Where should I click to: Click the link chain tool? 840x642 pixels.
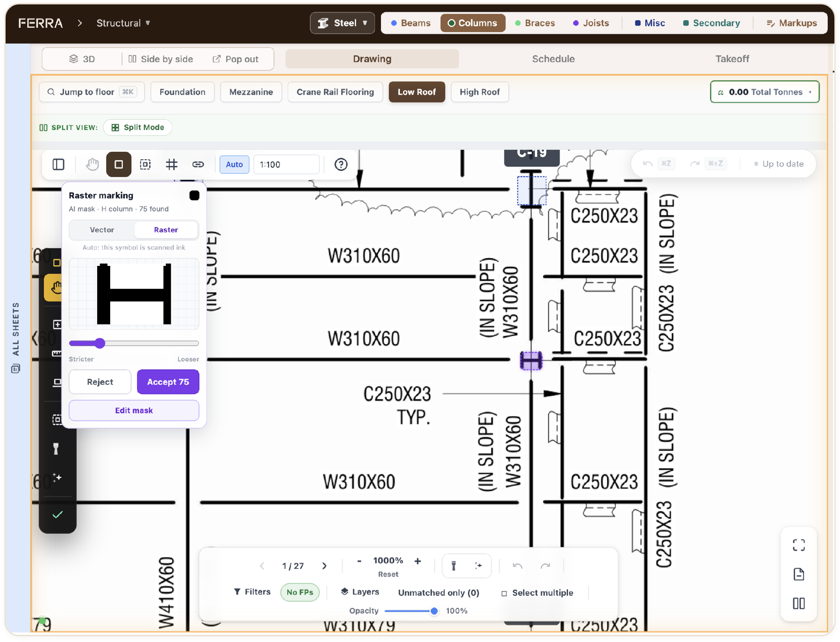tap(198, 164)
